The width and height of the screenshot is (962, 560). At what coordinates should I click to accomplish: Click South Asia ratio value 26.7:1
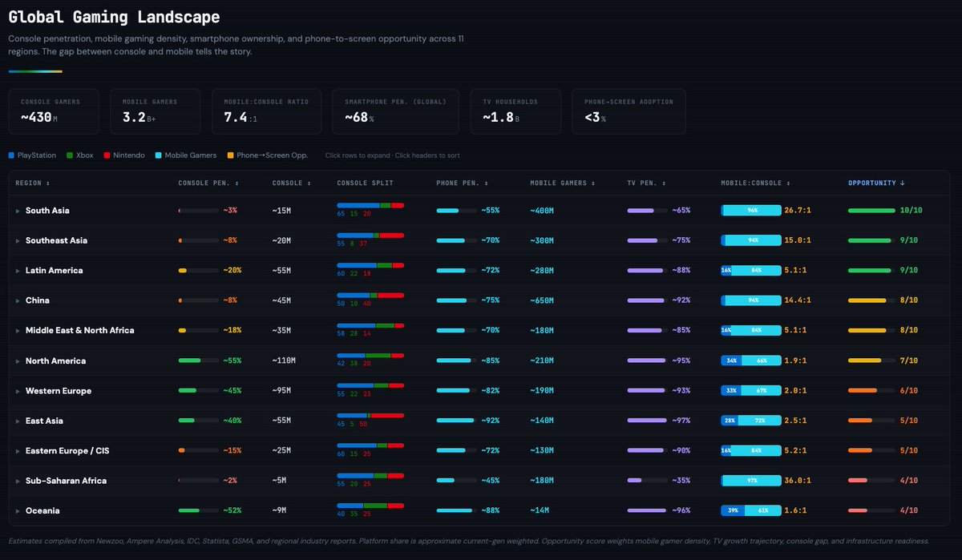point(798,211)
